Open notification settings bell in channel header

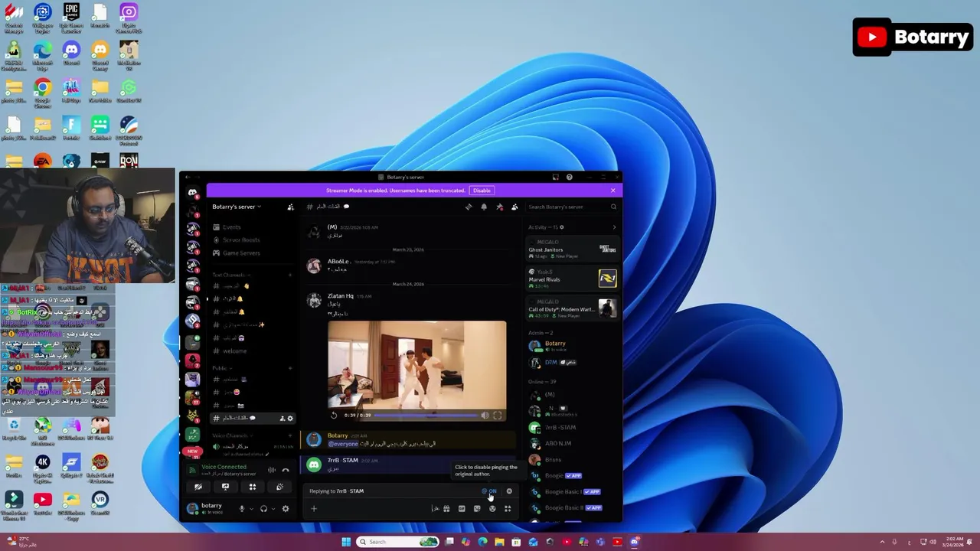click(x=484, y=207)
